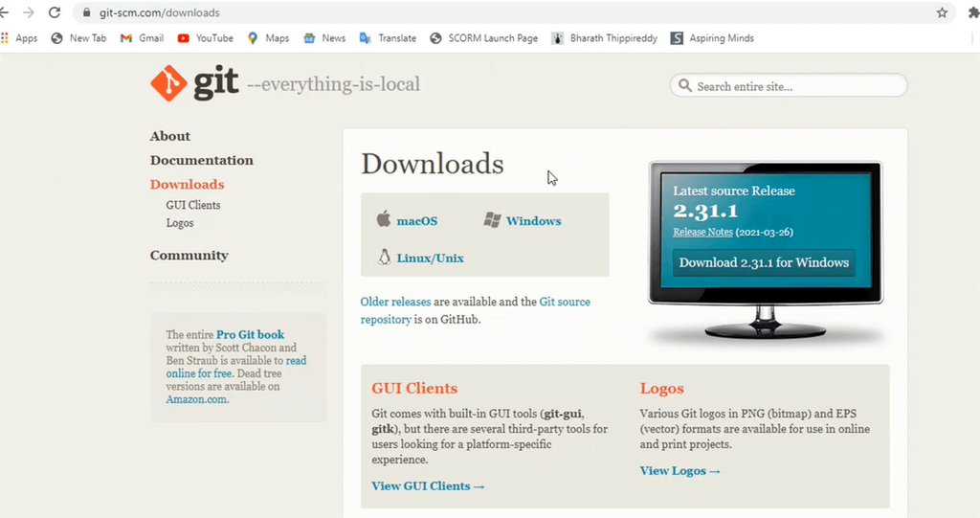This screenshot has height=518, width=980.
Task: Follow the View Logos link
Action: tap(680, 471)
